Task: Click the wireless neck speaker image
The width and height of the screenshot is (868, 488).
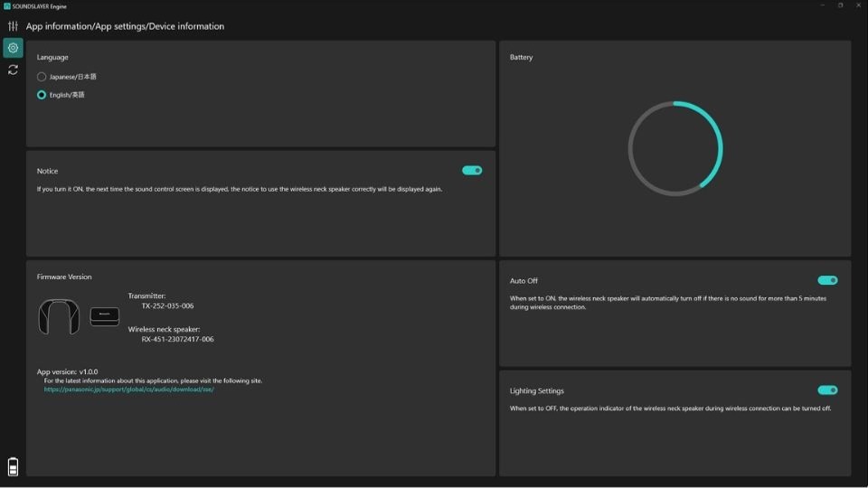Action: [59, 316]
